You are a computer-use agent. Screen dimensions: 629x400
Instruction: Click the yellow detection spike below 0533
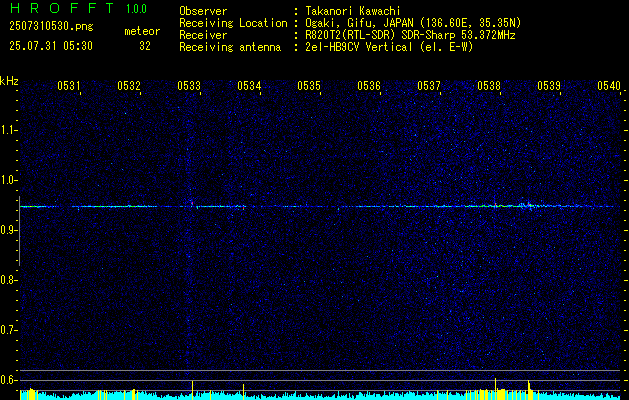point(193,389)
